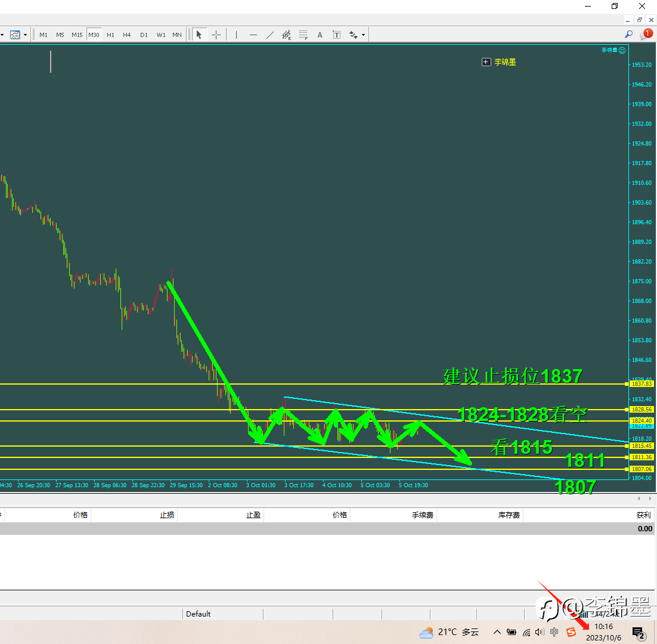This screenshot has width=657, height=644.
Task: Click the battery tray icon
Action: [511, 632]
